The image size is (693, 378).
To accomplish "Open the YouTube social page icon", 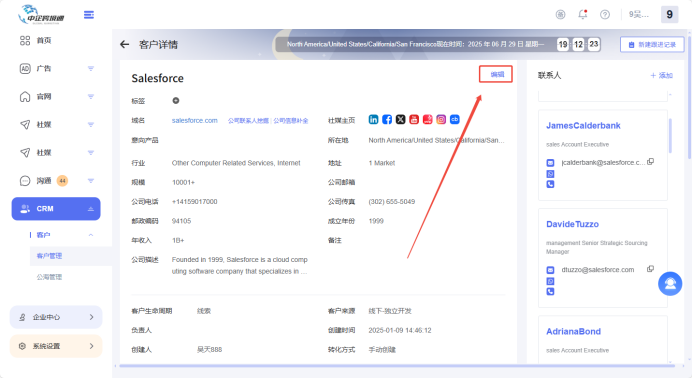I will click(x=414, y=119).
